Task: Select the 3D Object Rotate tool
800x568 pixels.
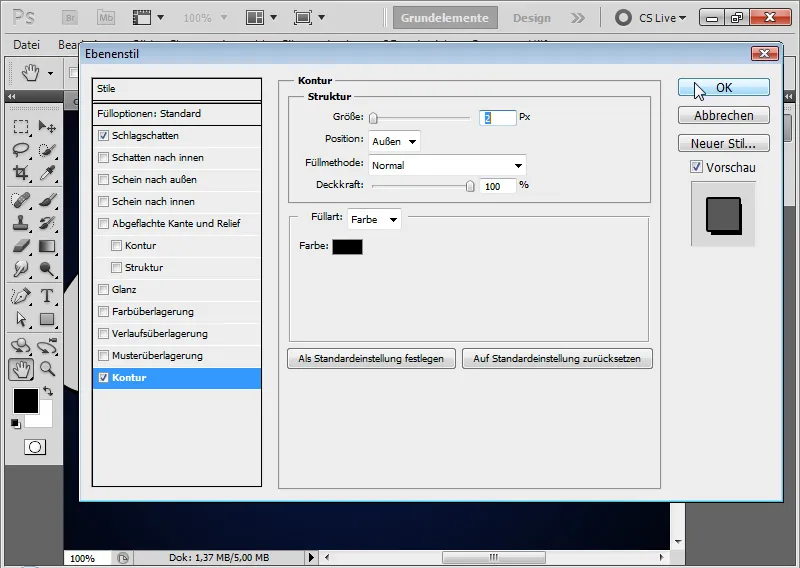Action: pyautogui.click(x=21, y=346)
